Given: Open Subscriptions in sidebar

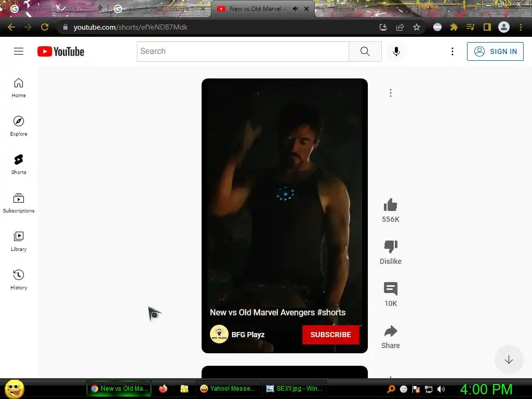Looking at the screenshot, I should click(x=19, y=203).
